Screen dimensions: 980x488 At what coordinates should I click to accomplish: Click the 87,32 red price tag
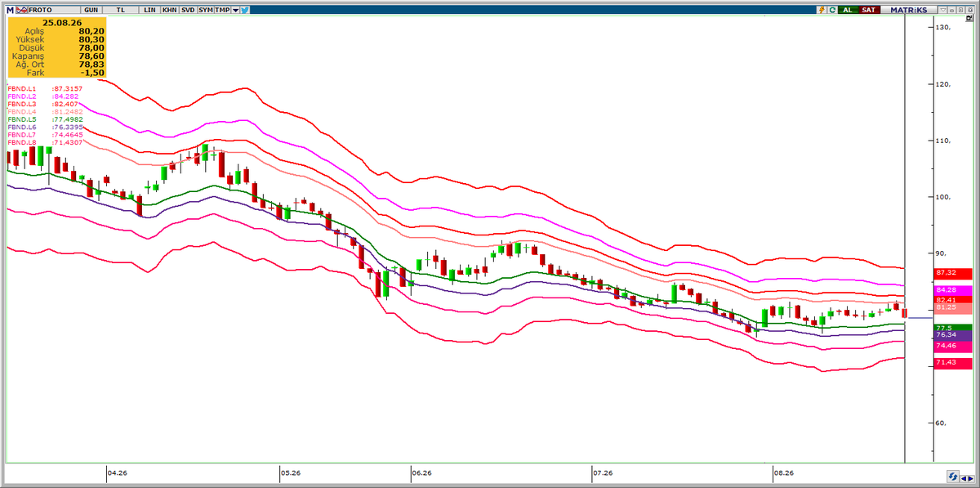click(952, 272)
